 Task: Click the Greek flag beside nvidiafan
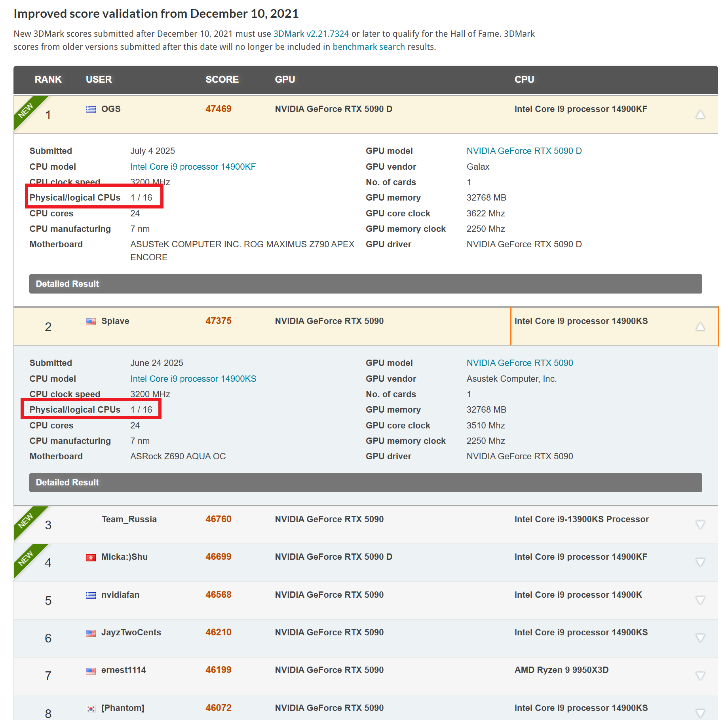pyautogui.click(x=91, y=595)
